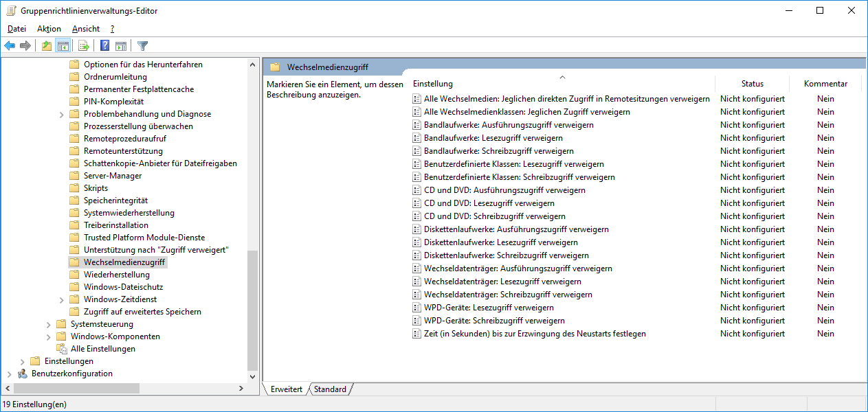Expand the Benutzerkonfiguration node

[x=10, y=374]
